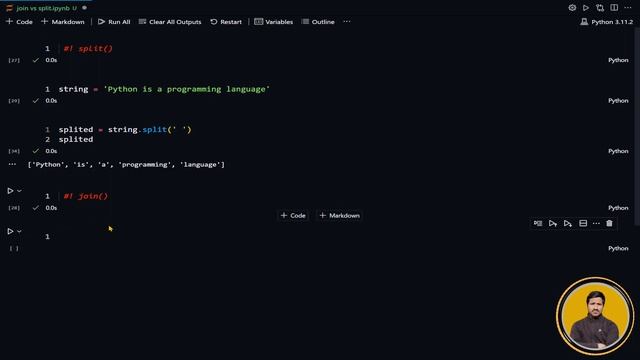
Task: Open the output actions ellipsis beside the list output
Action: pyautogui.click(x=12, y=164)
